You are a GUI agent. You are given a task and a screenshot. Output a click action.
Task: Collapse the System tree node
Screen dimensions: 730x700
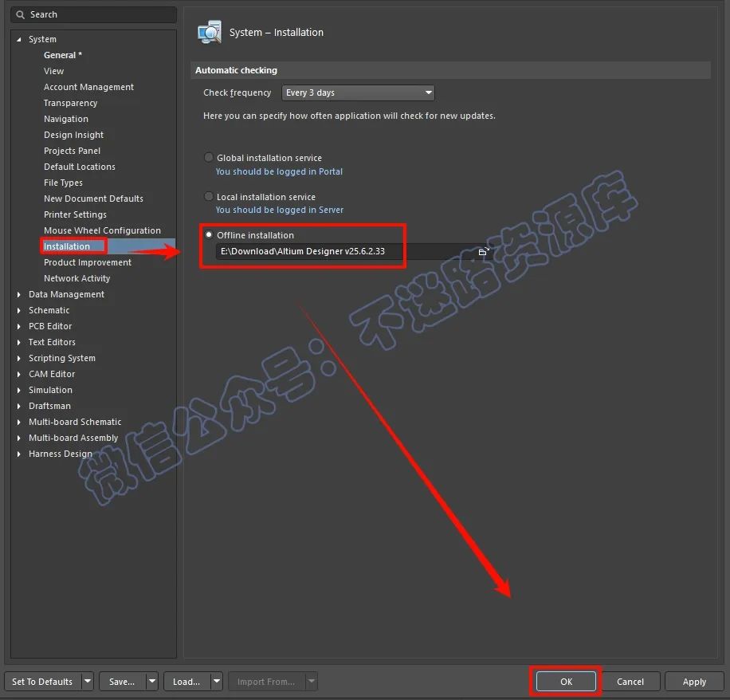(18, 40)
